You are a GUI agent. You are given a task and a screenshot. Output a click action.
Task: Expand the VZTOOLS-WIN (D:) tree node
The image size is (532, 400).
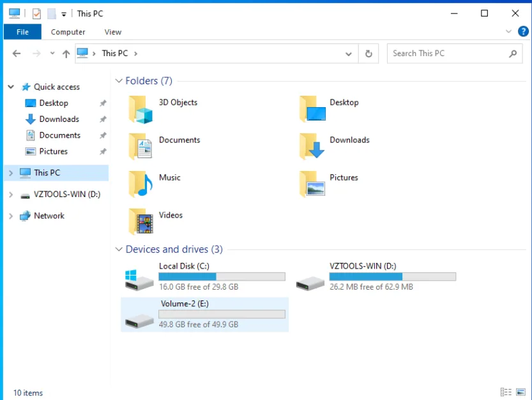(x=11, y=195)
